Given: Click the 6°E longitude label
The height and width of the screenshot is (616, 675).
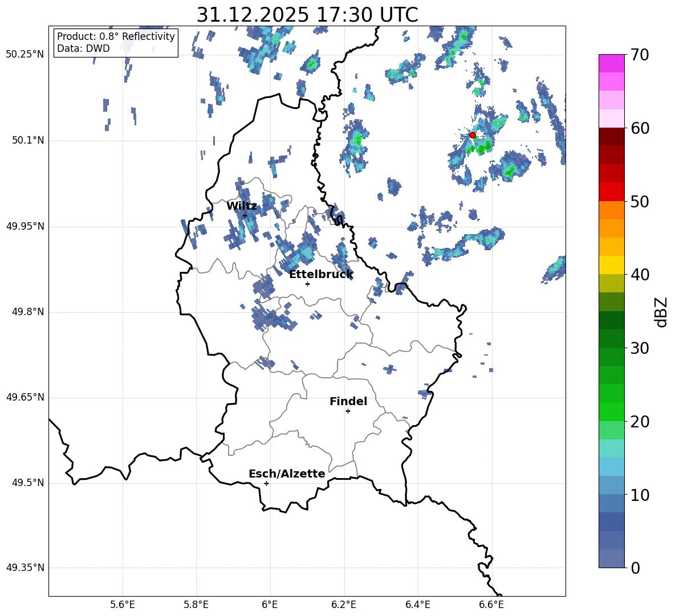Looking at the screenshot, I should point(270,605).
